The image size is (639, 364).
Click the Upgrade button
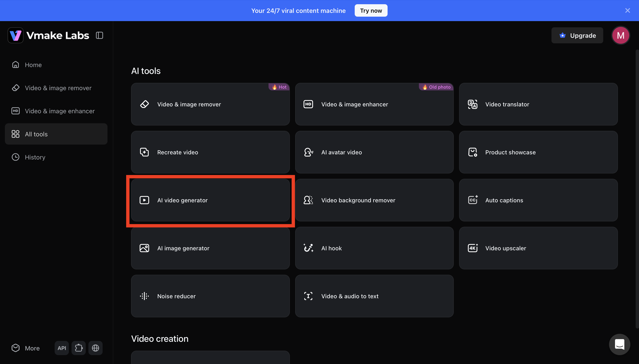point(577,35)
